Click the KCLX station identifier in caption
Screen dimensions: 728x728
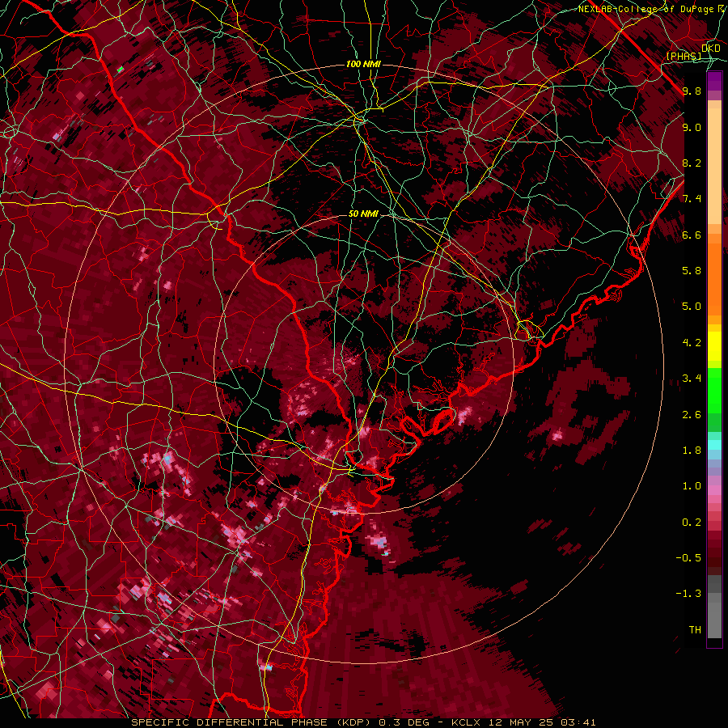[x=467, y=722]
